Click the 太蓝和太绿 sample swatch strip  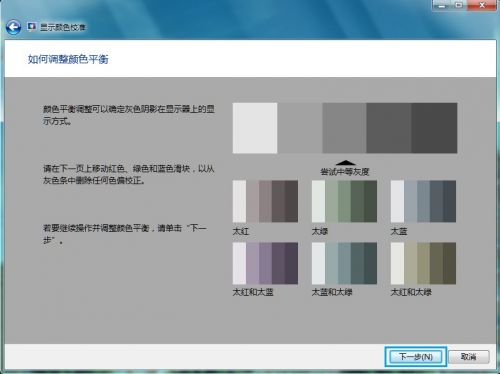344,263
